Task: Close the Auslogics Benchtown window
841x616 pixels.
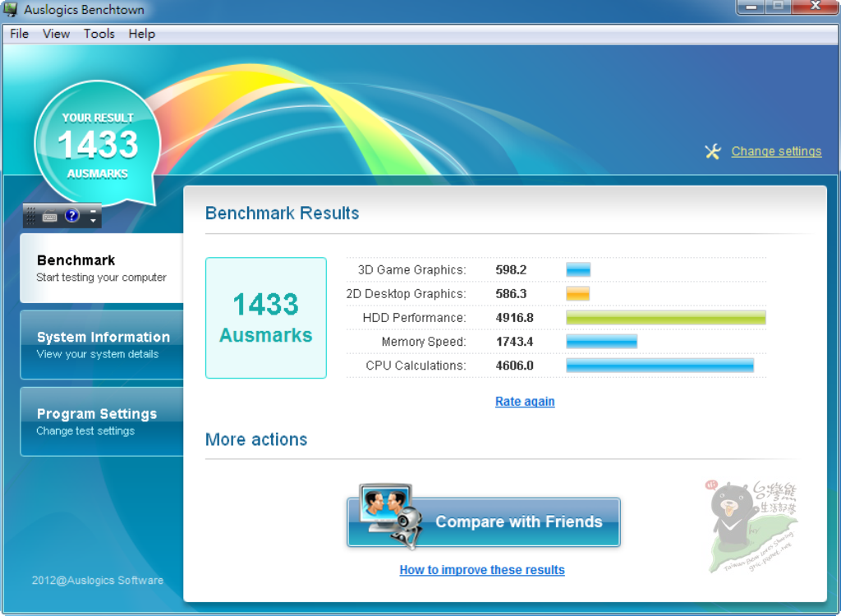Action: point(816,6)
